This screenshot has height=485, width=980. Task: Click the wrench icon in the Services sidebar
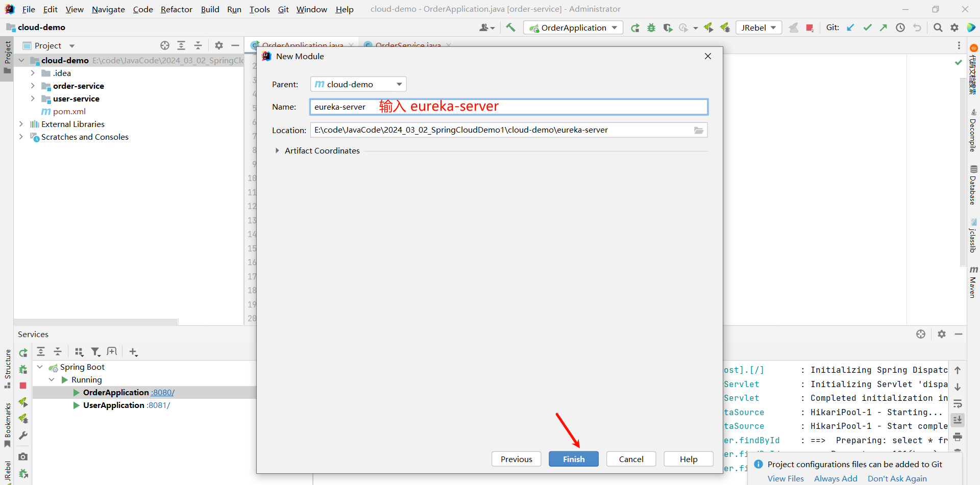point(23,436)
